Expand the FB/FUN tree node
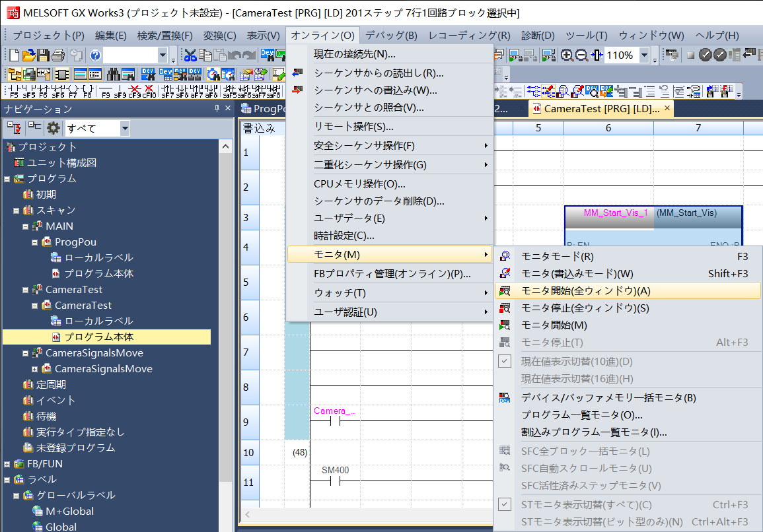This screenshot has height=532, width=763. [x=7, y=464]
